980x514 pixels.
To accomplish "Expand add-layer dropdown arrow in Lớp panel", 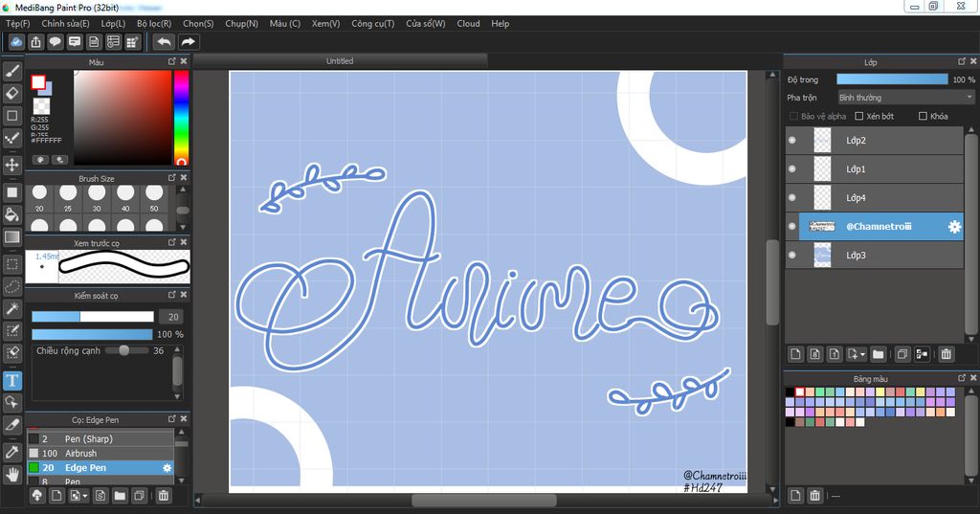I will (x=863, y=354).
